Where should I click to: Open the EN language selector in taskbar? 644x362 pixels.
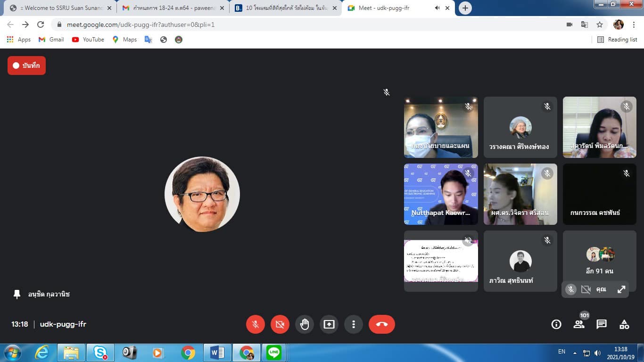(x=561, y=352)
